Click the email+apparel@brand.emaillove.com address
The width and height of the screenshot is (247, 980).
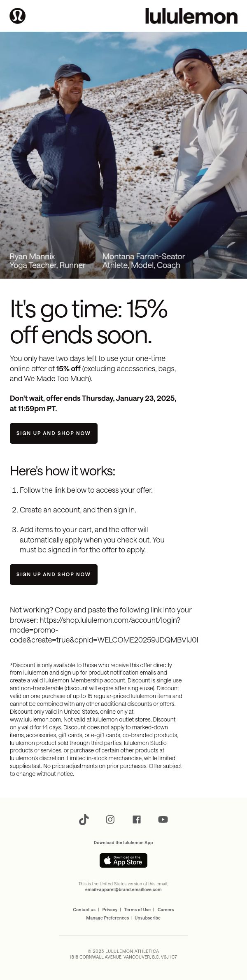pos(123,889)
